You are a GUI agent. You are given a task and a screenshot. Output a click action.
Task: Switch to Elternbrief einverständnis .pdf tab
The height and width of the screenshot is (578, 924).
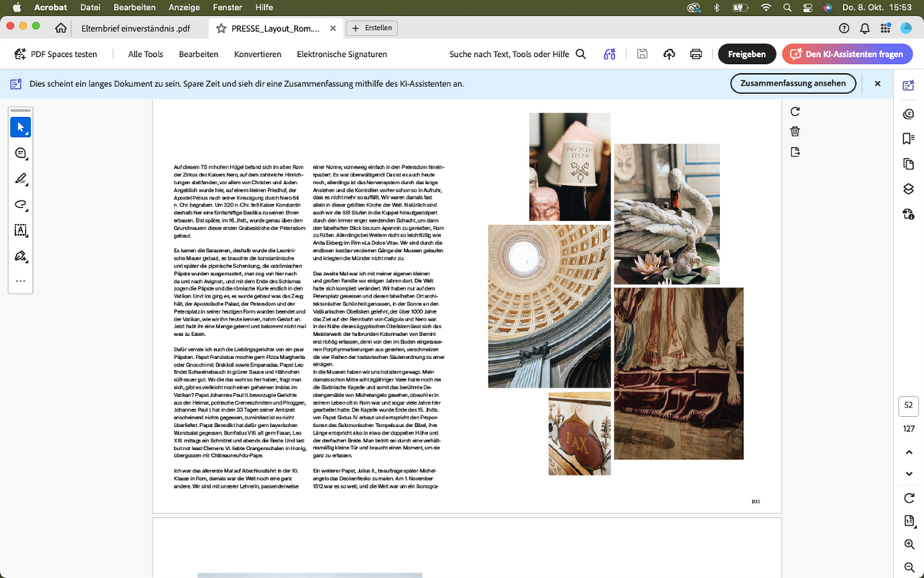click(136, 28)
